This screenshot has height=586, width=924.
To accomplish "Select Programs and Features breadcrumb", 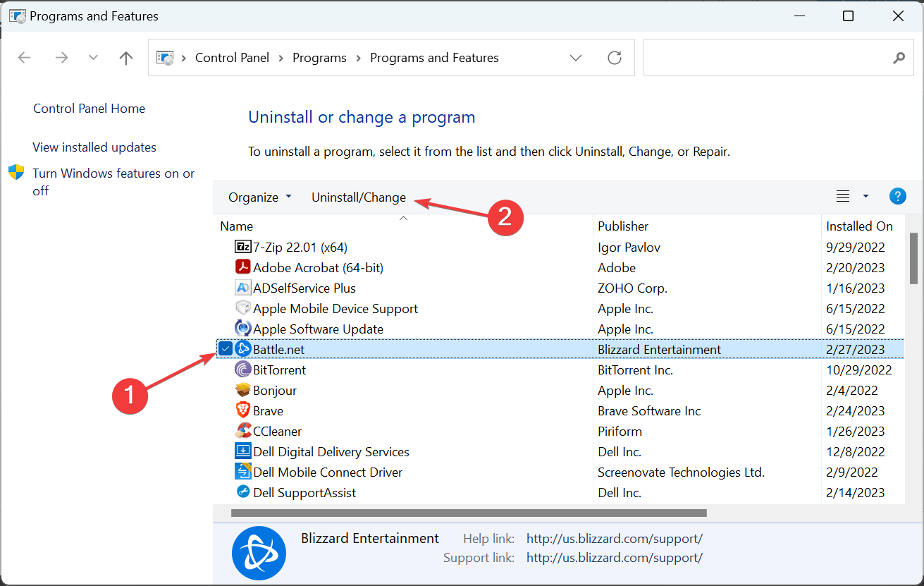I will pos(434,58).
